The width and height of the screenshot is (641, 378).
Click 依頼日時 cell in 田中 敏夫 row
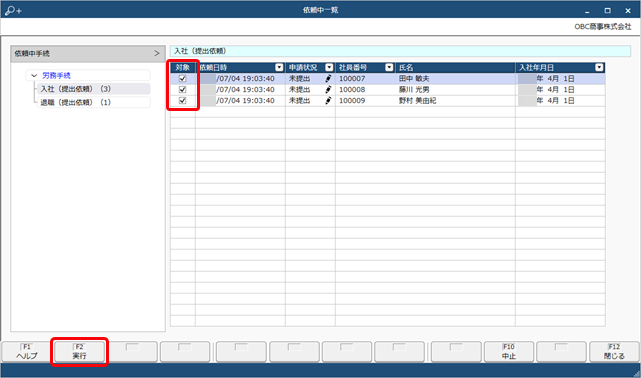coord(240,78)
